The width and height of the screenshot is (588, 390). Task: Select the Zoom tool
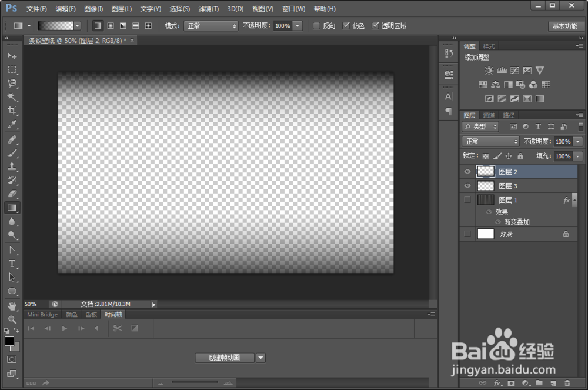click(x=12, y=319)
